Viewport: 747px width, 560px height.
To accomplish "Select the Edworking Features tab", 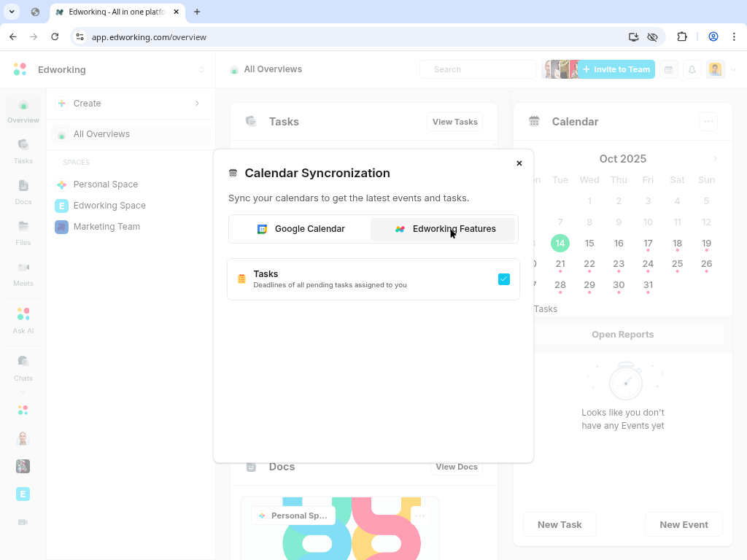I will [444, 229].
